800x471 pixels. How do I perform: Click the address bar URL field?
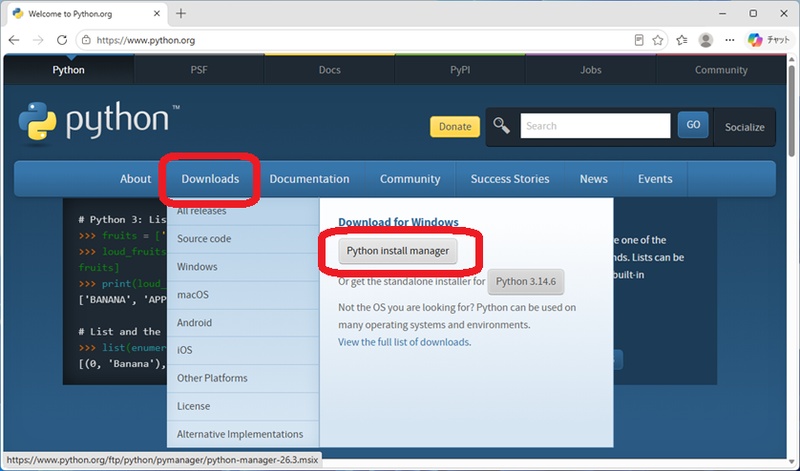357,40
